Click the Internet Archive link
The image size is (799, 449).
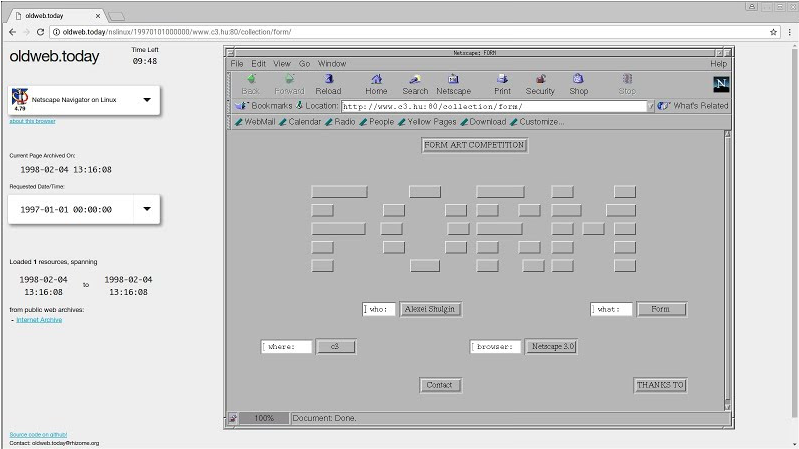[39, 320]
